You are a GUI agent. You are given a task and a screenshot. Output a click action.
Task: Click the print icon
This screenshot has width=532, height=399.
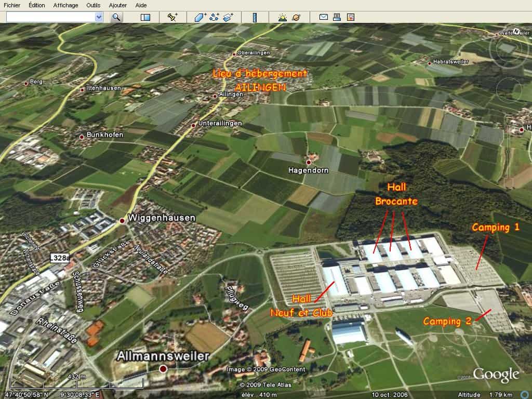337,17
